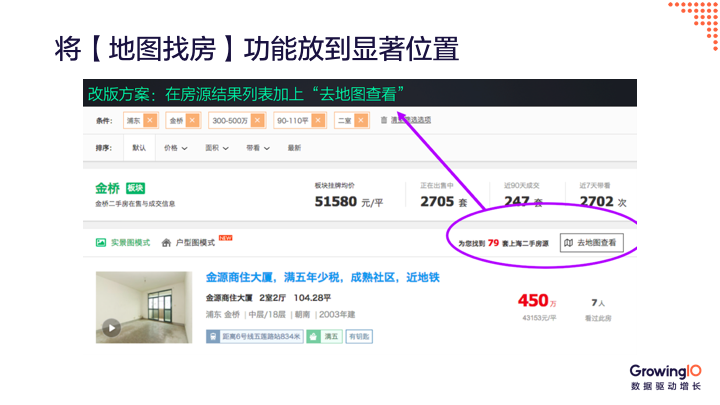
Task: Click the green 满五 tag icon
Action: point(313,337)
